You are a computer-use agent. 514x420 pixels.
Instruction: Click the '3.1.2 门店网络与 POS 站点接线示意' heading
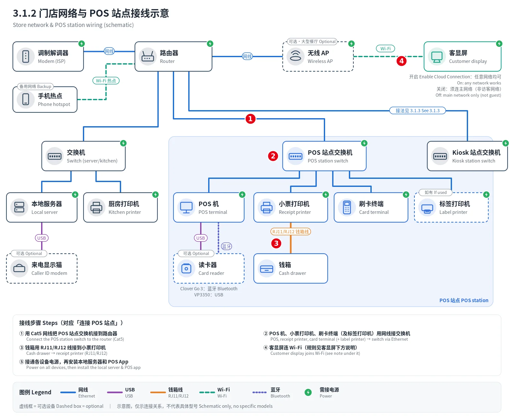(x=91, y=13)
